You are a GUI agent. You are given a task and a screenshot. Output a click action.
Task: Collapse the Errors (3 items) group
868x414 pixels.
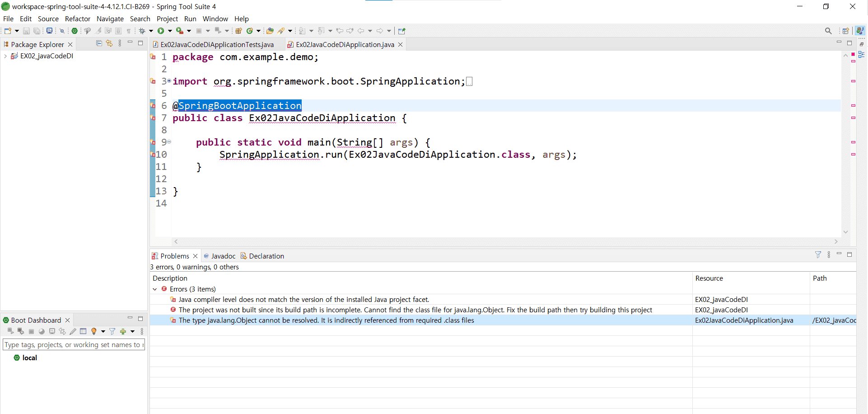click(x=155, y=289)
